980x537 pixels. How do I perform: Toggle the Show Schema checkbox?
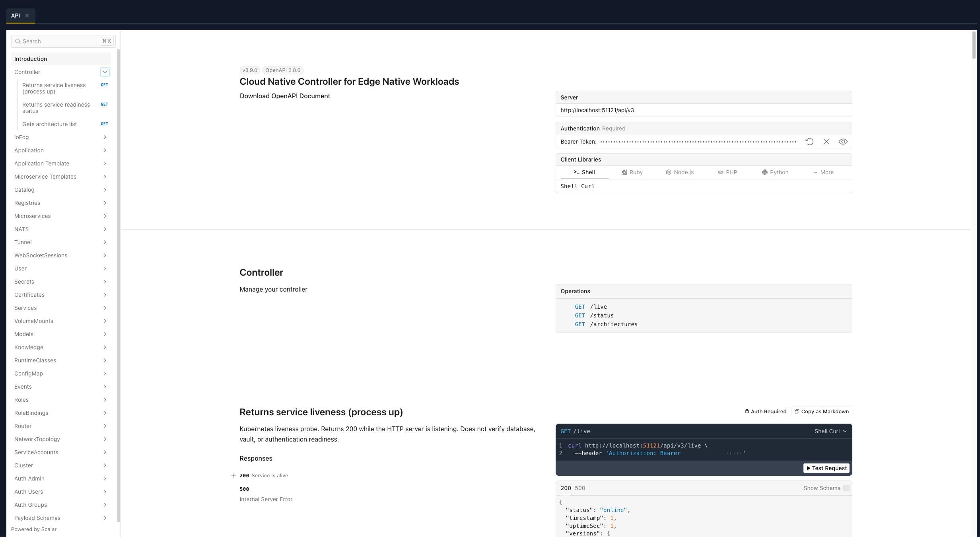pyautogui.click(x=846, y=488)
